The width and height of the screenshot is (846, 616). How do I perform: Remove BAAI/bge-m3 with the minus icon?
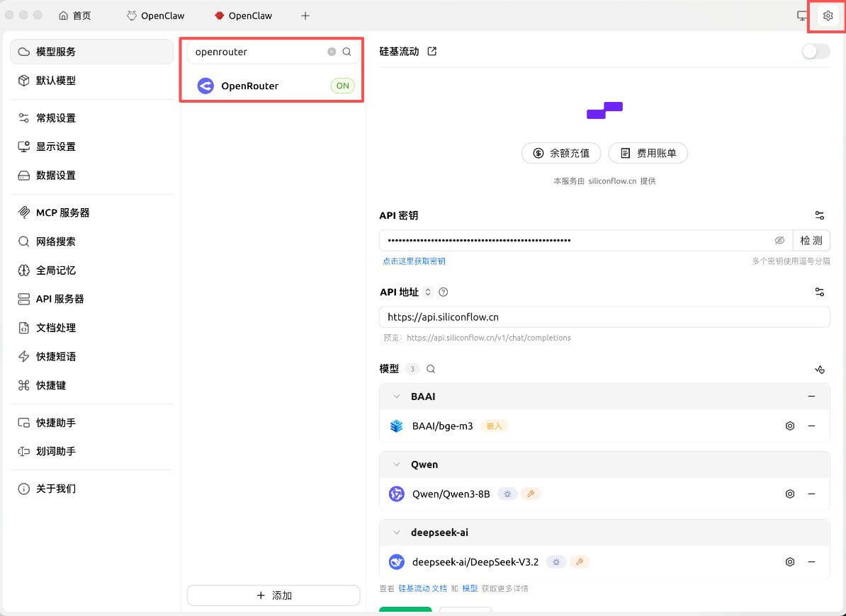(x=811, y=426)
